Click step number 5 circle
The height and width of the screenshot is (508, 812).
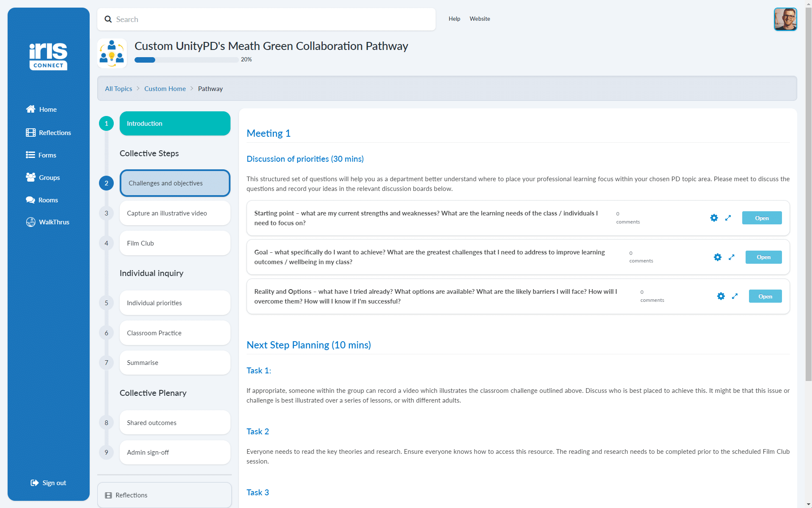(106, 303)
